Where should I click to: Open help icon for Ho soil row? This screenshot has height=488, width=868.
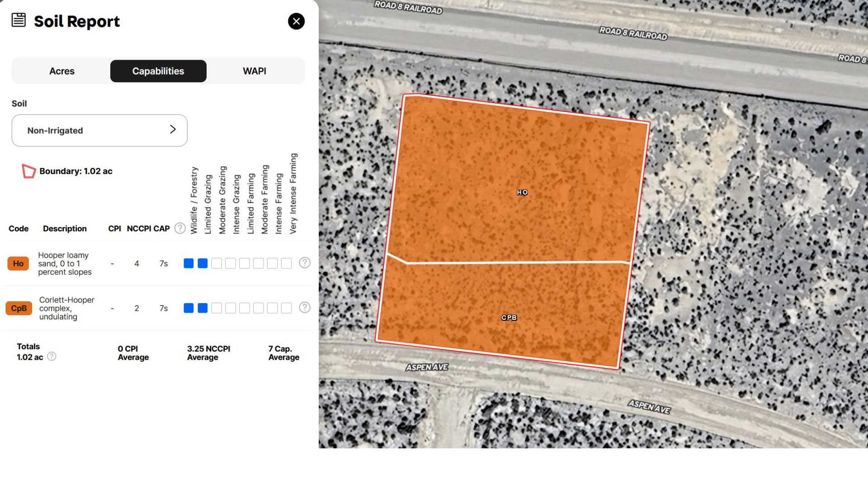click(x=305, y=263)
